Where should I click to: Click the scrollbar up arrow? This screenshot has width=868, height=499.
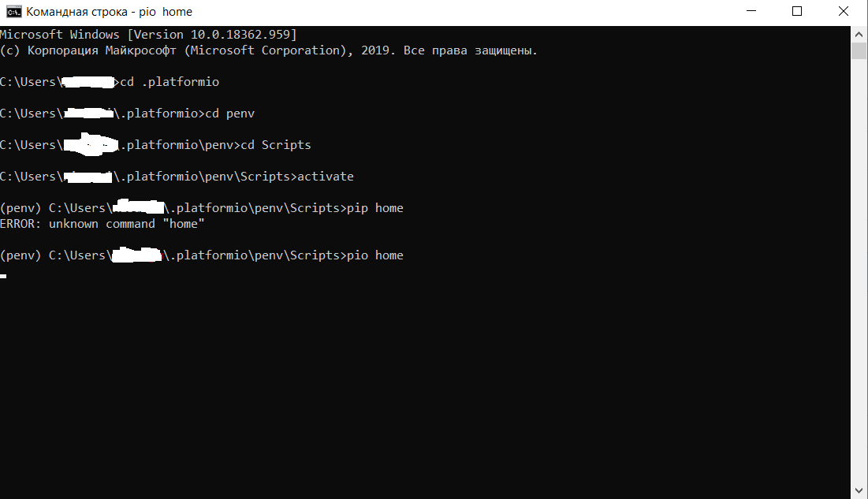(x=859, y=33)
